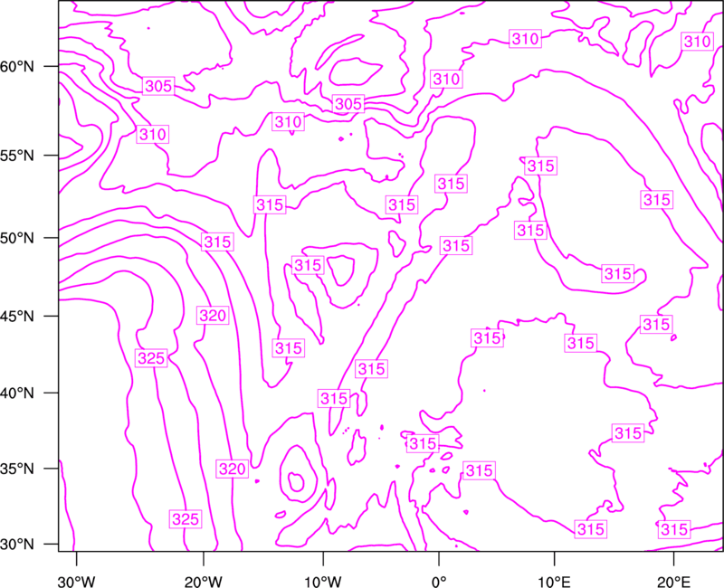This screenshot has width=724, height=588.
Task: Click the 55°N latitude axis label
Action: (17, 156)
